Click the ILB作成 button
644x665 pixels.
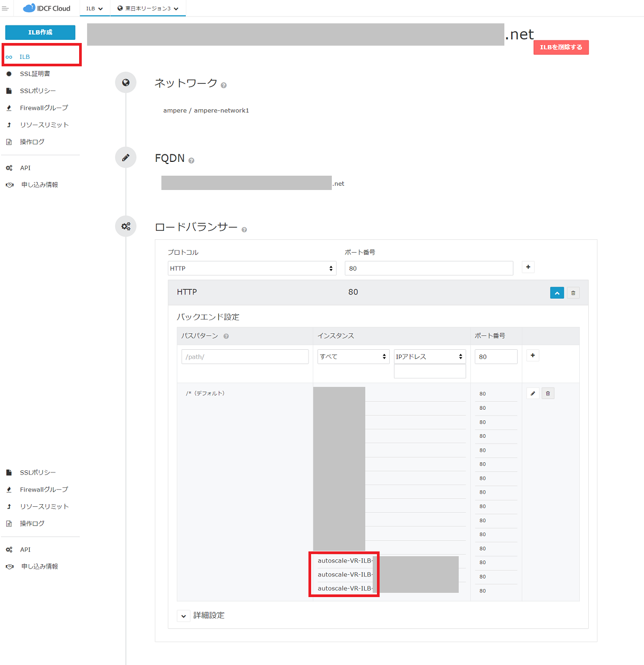[40, 32]
